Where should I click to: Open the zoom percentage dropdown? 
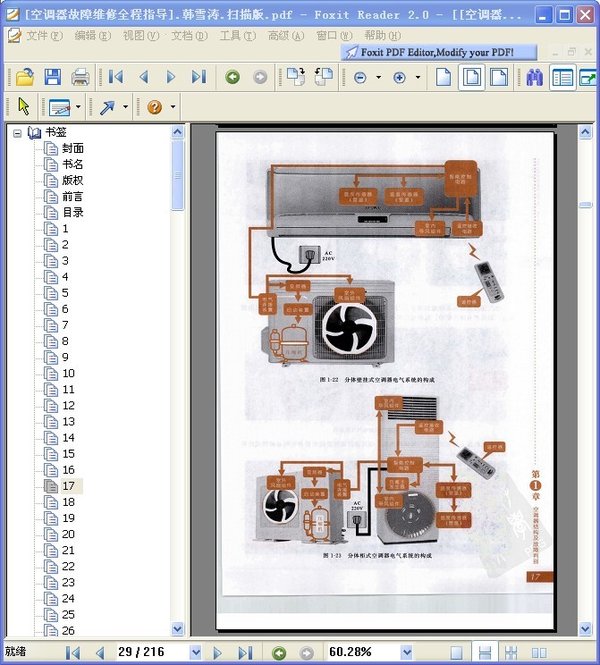(407, 652)
